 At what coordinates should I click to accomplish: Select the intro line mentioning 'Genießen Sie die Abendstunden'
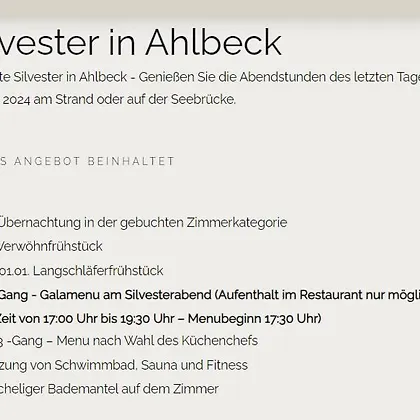pos(210,77)
